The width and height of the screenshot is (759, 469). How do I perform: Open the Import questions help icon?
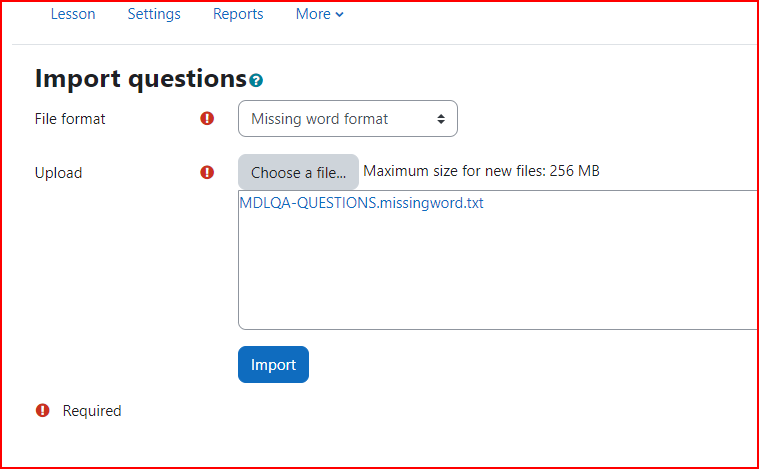[x=256, y=80]
